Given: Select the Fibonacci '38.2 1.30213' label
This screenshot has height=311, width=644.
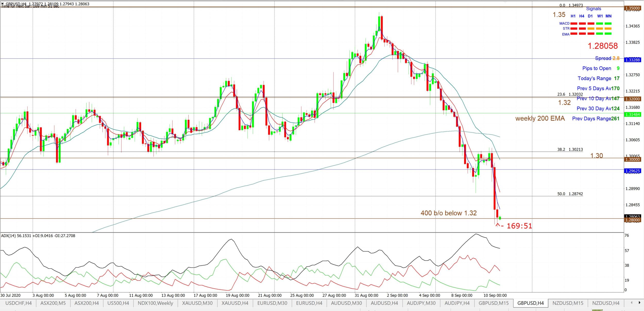Looking at the screenshot, I should click(x=570, y=149).
